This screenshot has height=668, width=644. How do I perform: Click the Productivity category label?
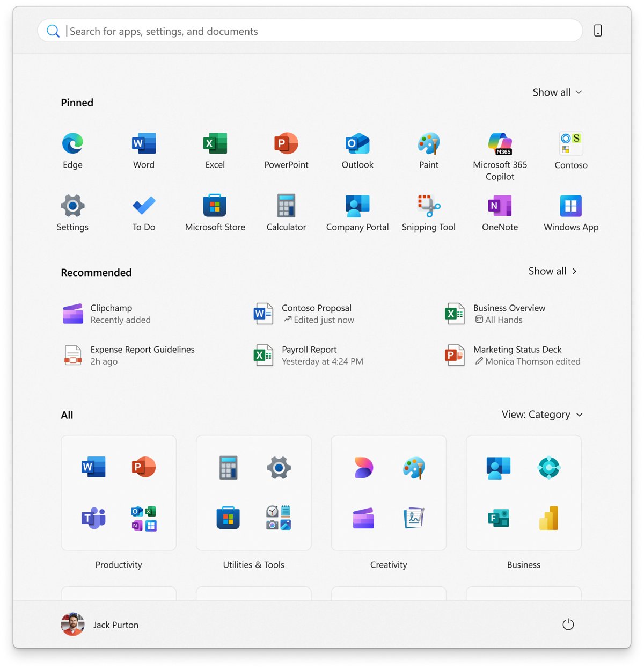119,565
